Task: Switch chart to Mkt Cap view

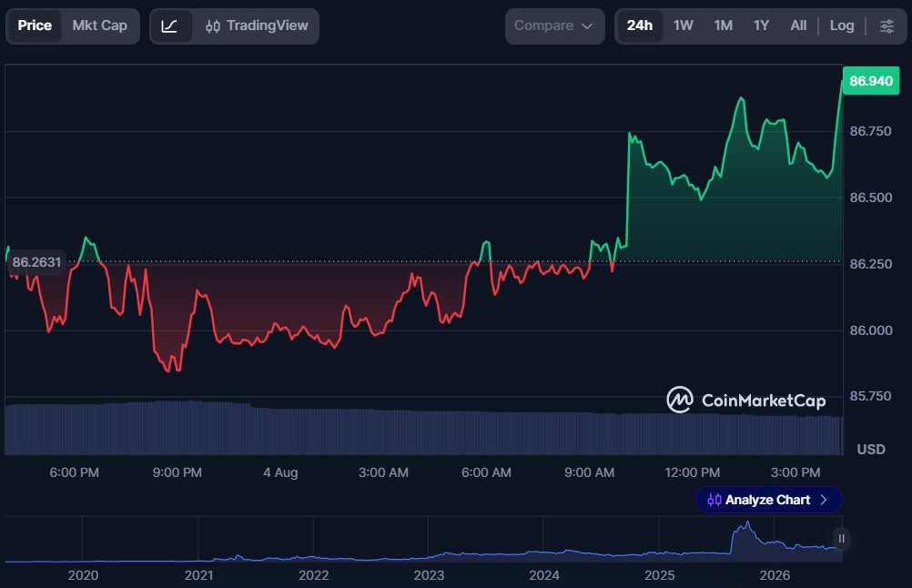Action: tap(99, 25)
